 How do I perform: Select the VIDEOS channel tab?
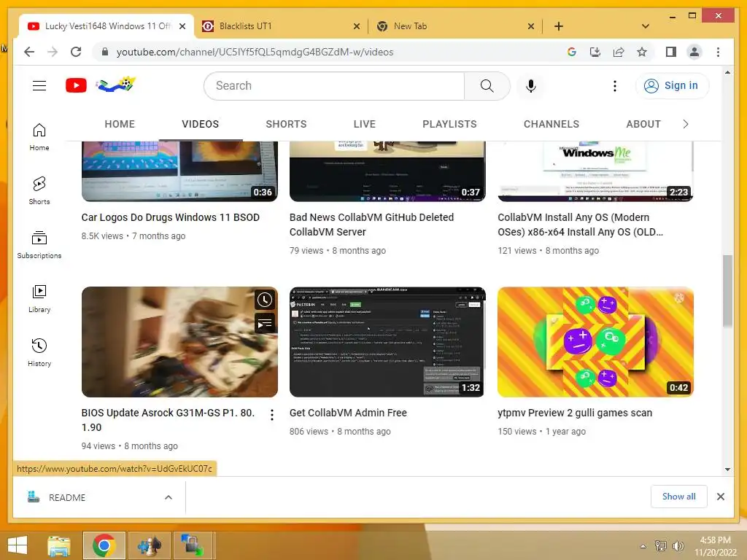coord(200,124)
